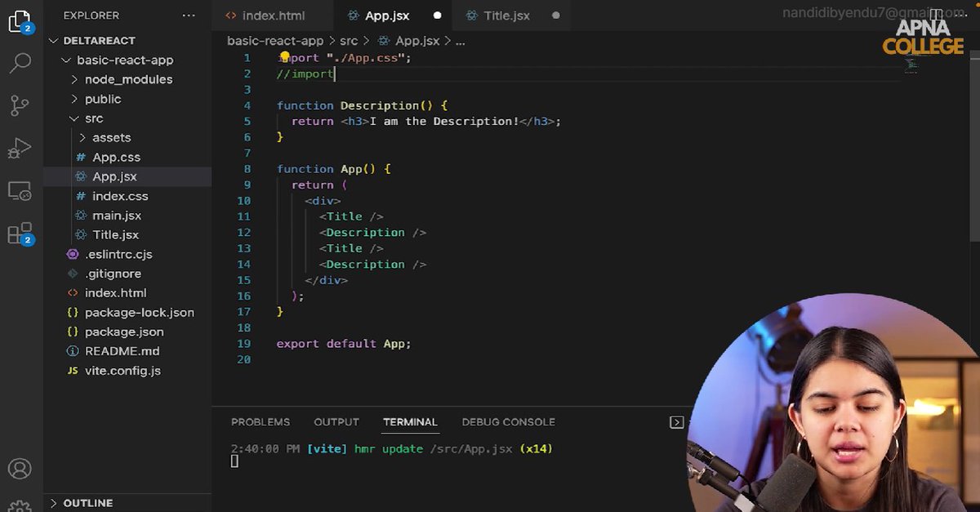Select the TERMINAL panel tab
Screen dimensions: 980x512
[410, 422]
